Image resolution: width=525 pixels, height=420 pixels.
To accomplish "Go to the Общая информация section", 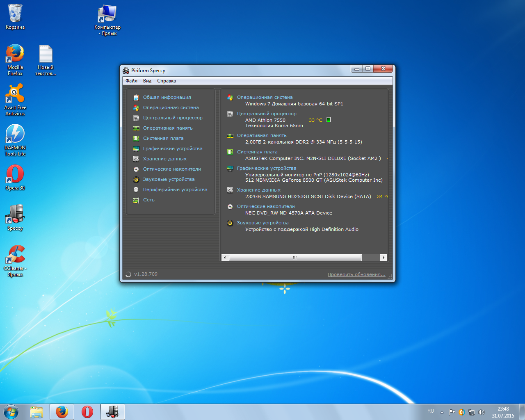I will [167, 97].
